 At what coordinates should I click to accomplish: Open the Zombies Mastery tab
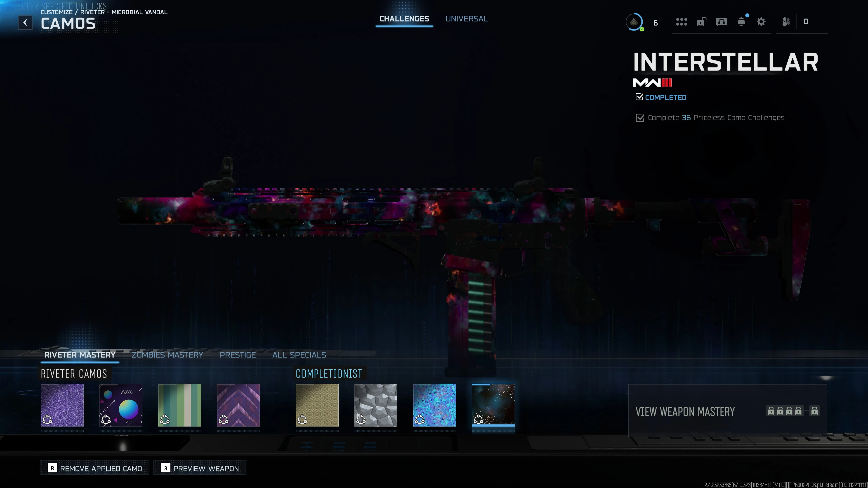167,355
